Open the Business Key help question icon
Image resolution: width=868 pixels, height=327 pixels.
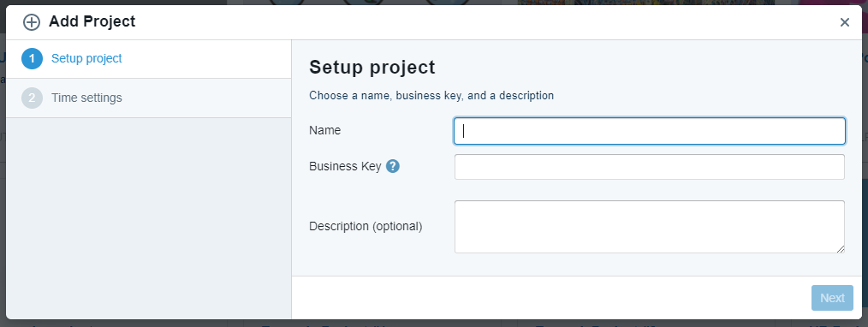[393, 166]
